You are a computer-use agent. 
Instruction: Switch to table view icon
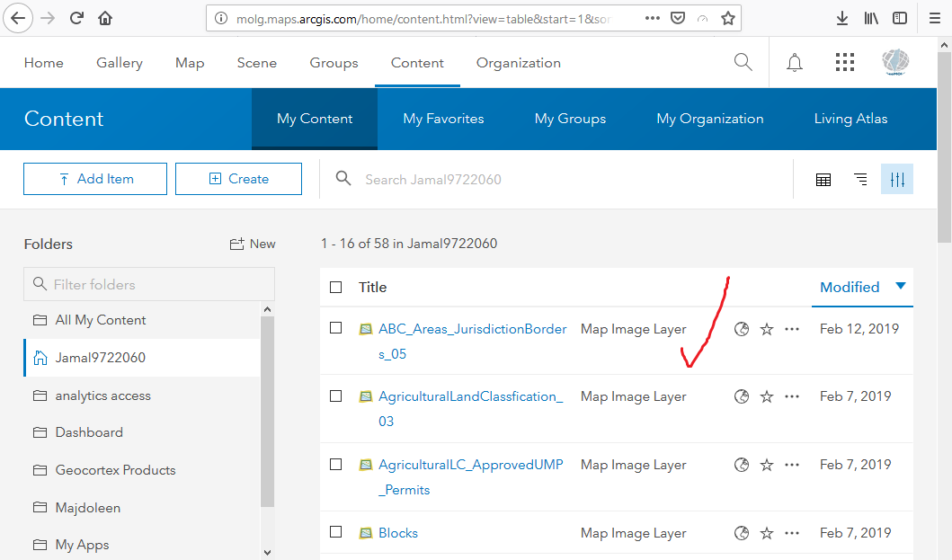pos(823,179)
